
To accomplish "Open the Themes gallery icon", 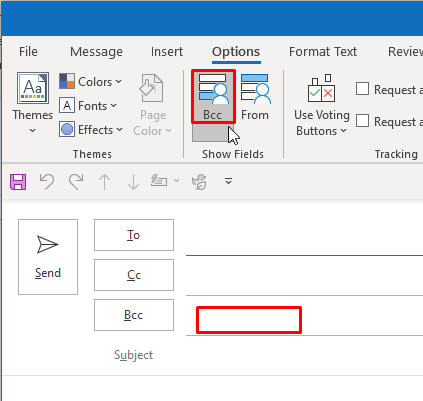I will [33, 88].
